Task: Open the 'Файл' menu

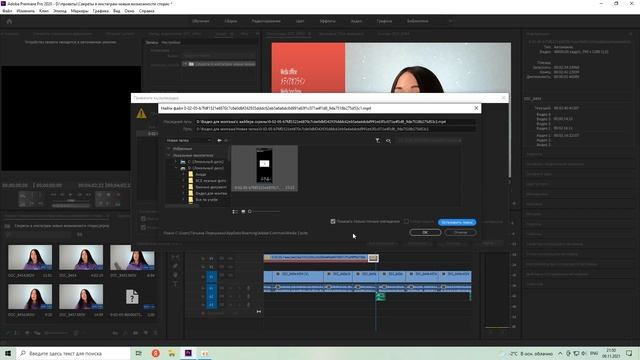Action: tap(7, 11)
